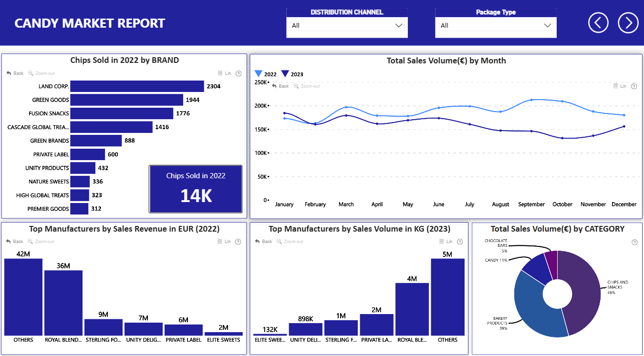Click the 2023 January data point on line chart
The image size is (644, 356).
(284, 113)
